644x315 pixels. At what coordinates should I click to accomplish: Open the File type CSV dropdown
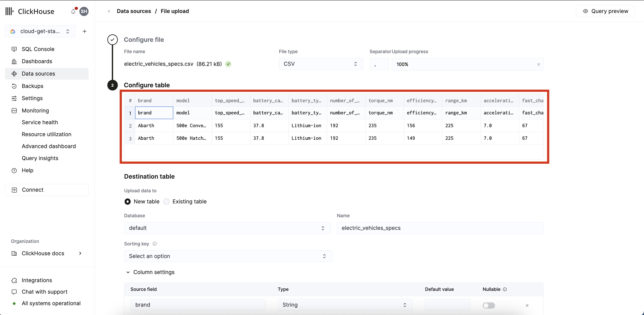pyautogui.click(x=321, y=64)
